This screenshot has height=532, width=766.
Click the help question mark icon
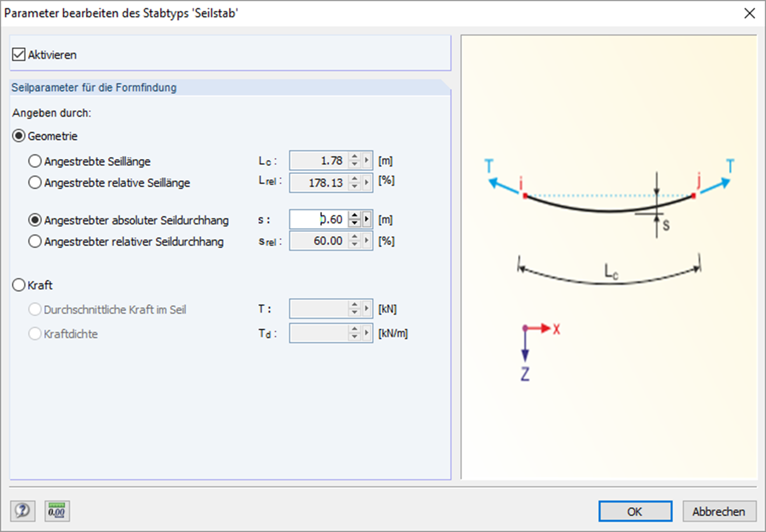tap(22, 511)
